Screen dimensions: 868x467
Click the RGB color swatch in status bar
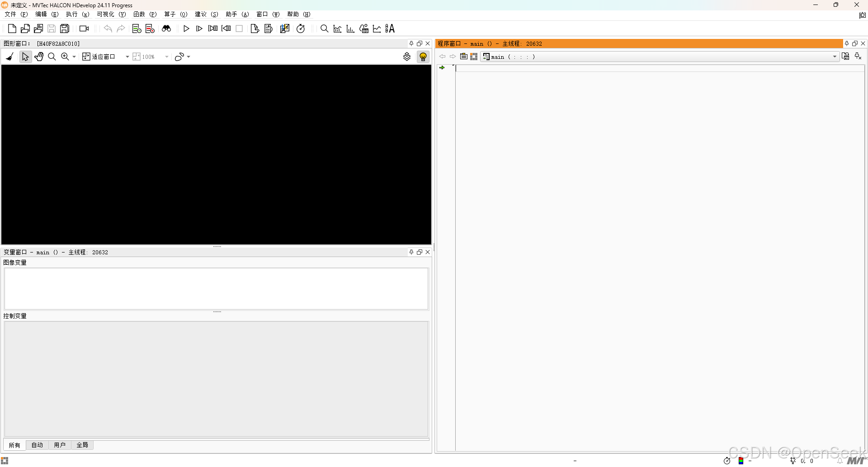741,461
